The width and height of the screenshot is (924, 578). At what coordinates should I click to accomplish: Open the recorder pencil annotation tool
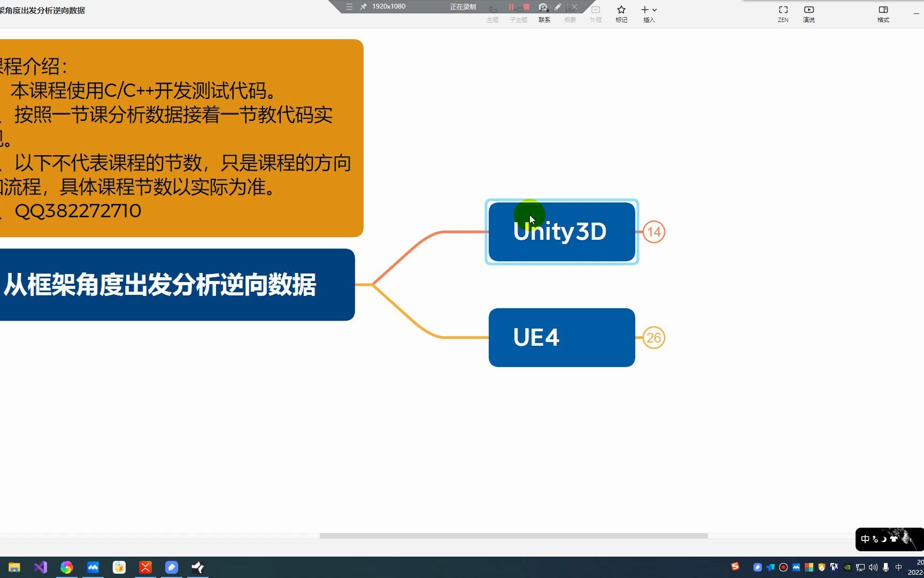coord(558,7)
